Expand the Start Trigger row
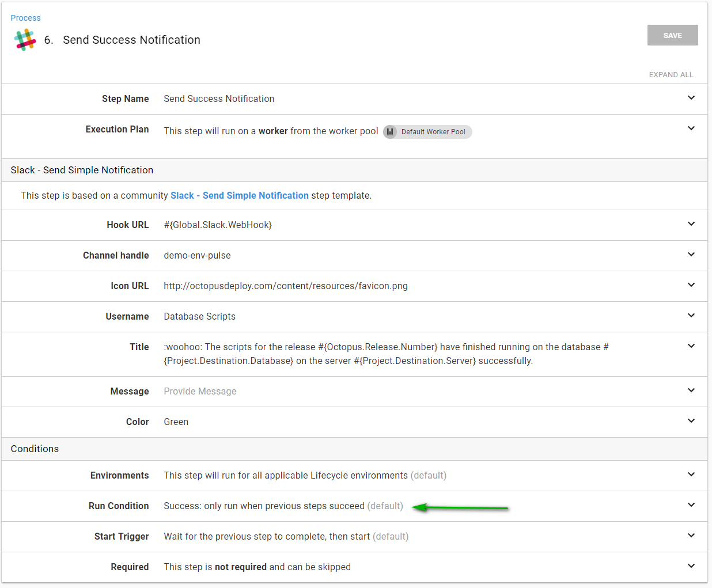The image size is (712, 588). pos(691,536)
